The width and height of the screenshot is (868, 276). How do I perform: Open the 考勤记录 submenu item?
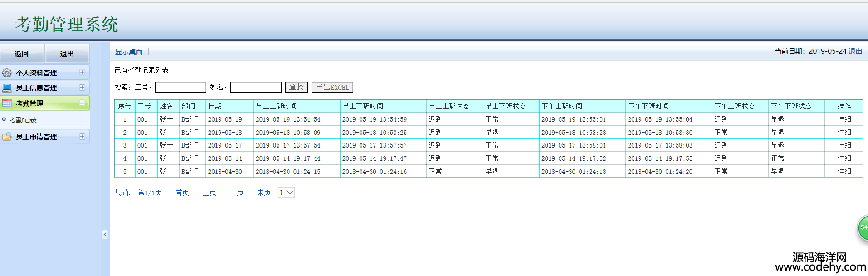coord(23,119)
